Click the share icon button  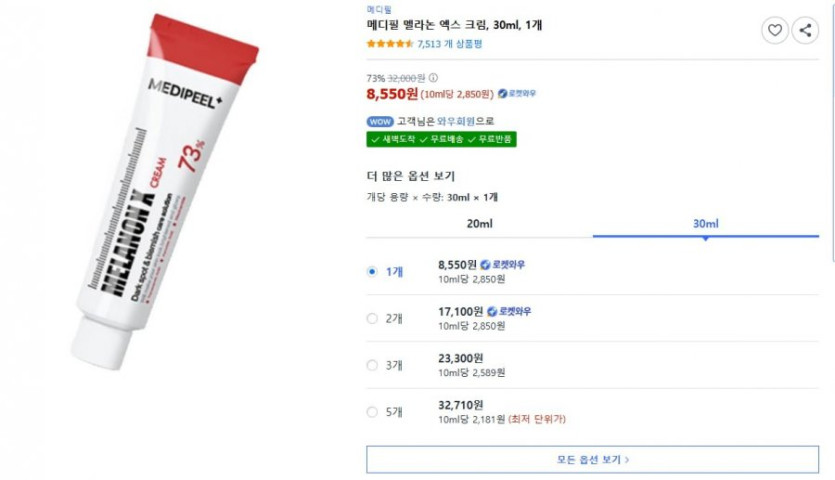pyautogui.click(x=805, y=31)
